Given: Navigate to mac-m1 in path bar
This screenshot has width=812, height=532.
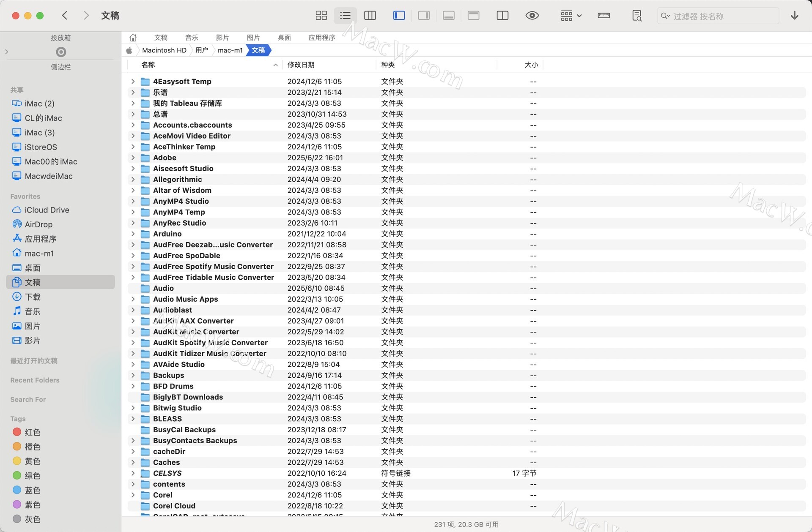Looking at the screenshot, I should pyautogui.click(x=230, y=50).
